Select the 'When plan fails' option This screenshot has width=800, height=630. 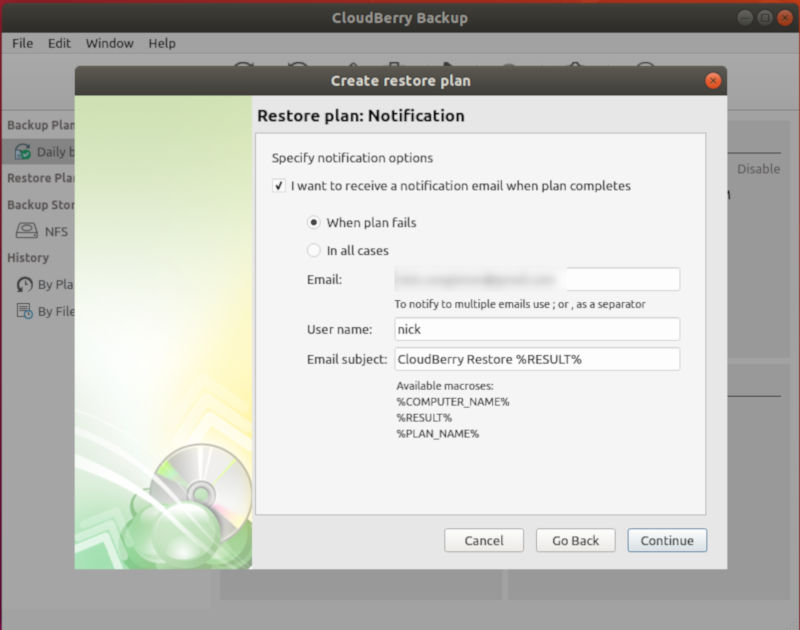pyautogui.click(x=313, y=222)
